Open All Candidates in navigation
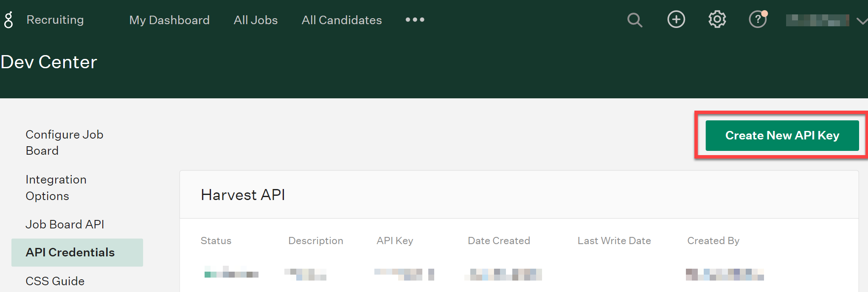Screen dimensions: 868x292 pos(342,20)
